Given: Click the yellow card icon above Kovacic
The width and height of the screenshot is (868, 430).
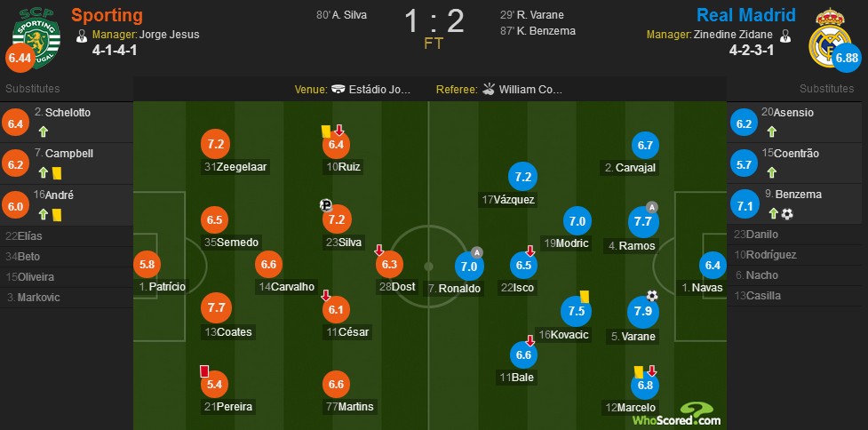Looking at the screenshot, I should point(585,297).
